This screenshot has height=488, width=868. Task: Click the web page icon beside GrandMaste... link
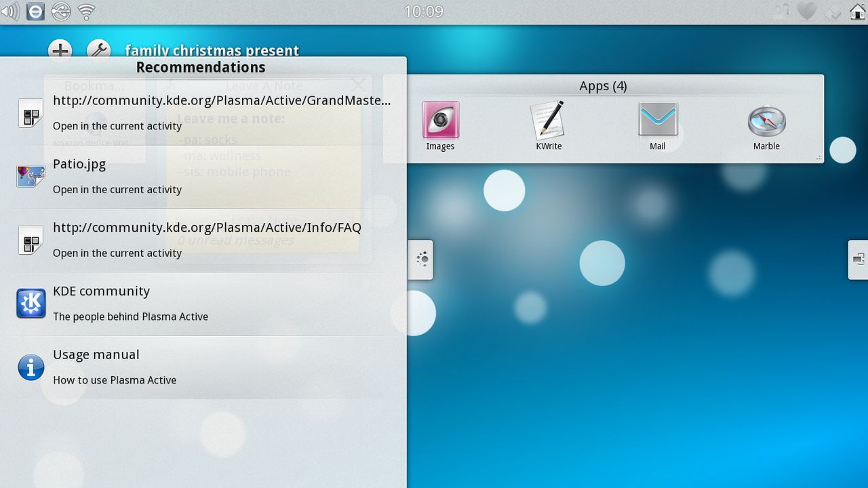tap(31, 113)
